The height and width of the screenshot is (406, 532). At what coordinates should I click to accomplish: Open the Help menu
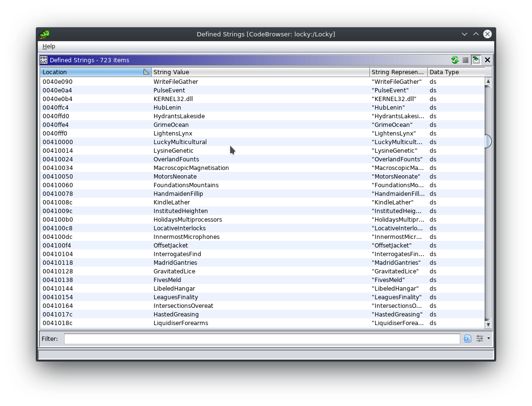[49, 46]
